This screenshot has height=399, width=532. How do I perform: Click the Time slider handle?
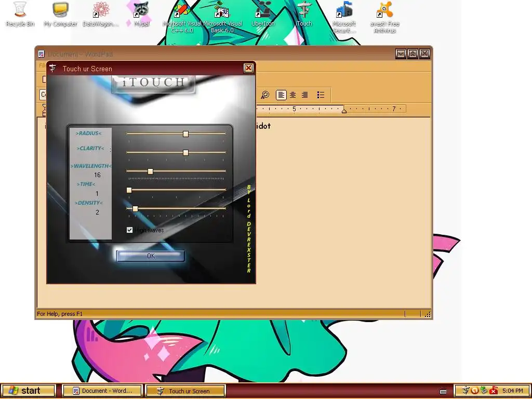(x=129, y=190)
